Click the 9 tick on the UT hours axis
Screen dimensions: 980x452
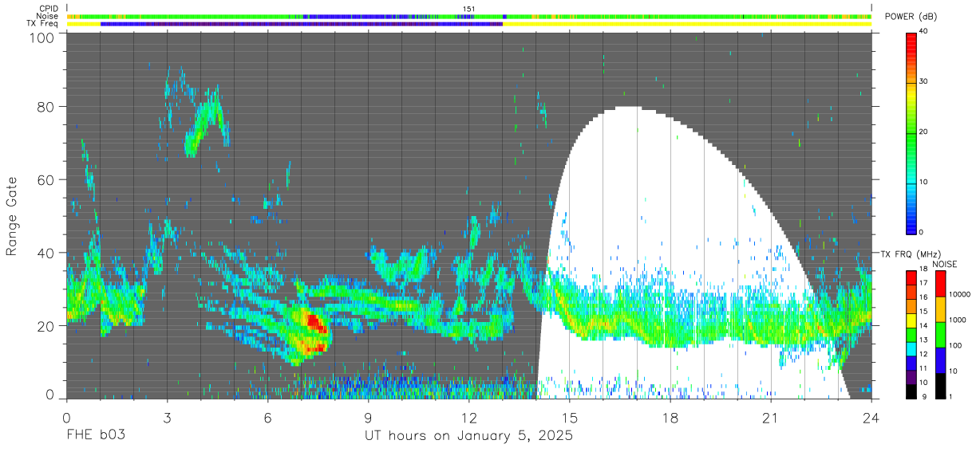point(369,418)
